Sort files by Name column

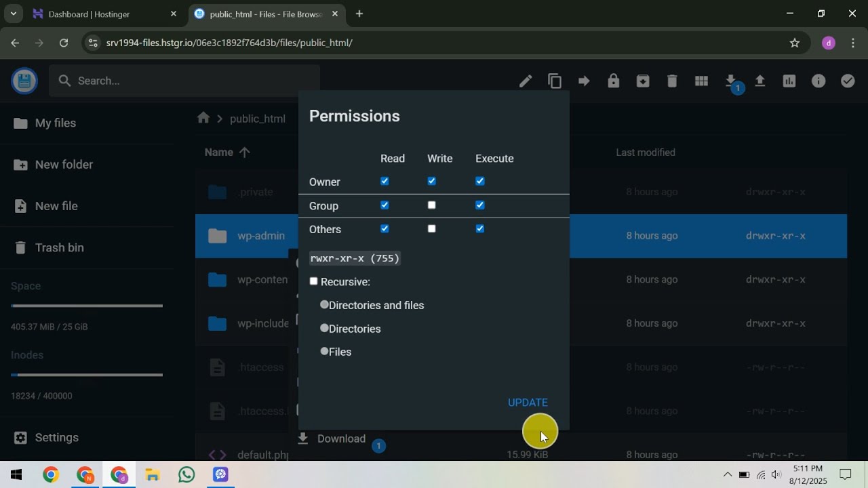(227, 152)
